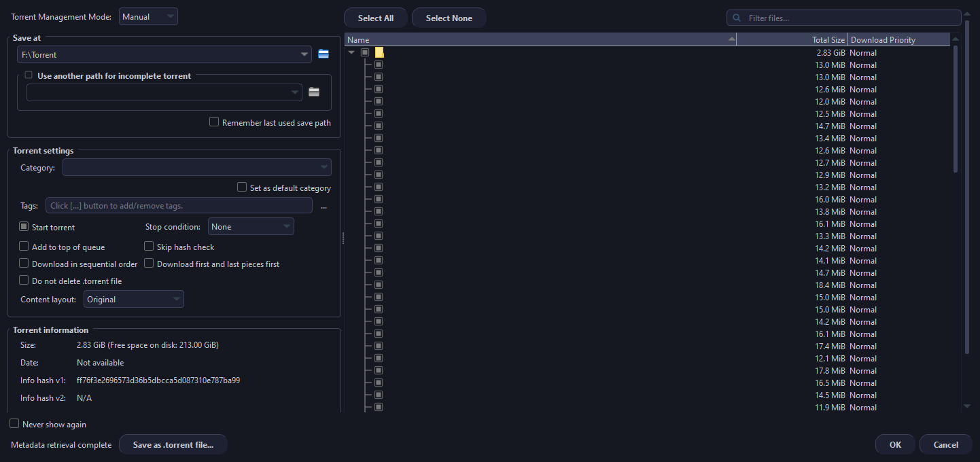This screenshot has width=980, height=462.
Task: Click the sort arrow in Name column header
Action: [731, 39]
